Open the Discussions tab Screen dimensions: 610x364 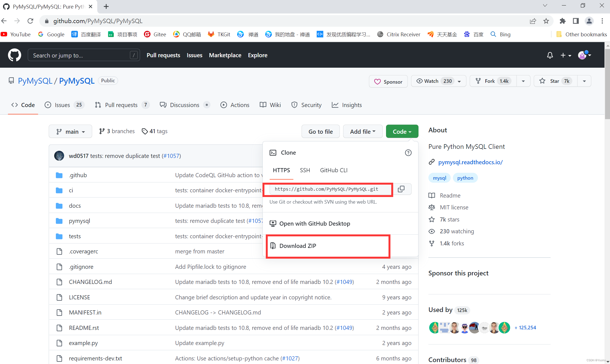pyautogui.click(x=185, y=105)
